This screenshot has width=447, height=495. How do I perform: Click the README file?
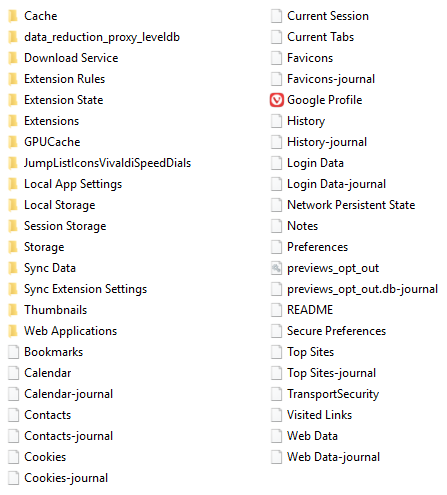coord(302,310)
